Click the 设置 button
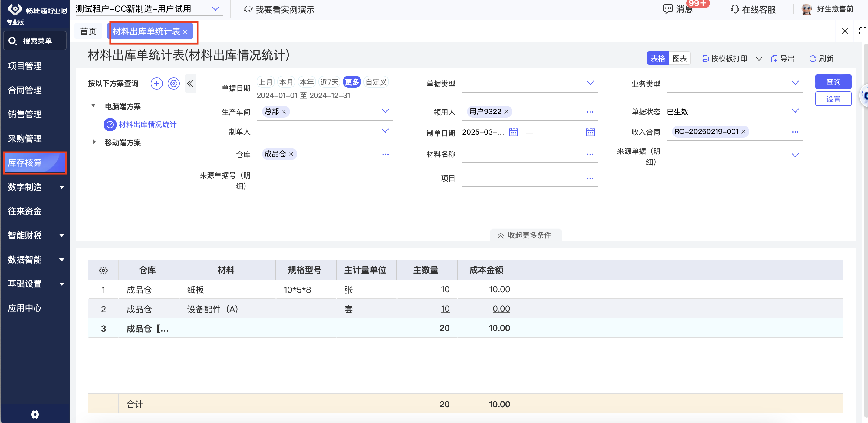 [833, 99]
